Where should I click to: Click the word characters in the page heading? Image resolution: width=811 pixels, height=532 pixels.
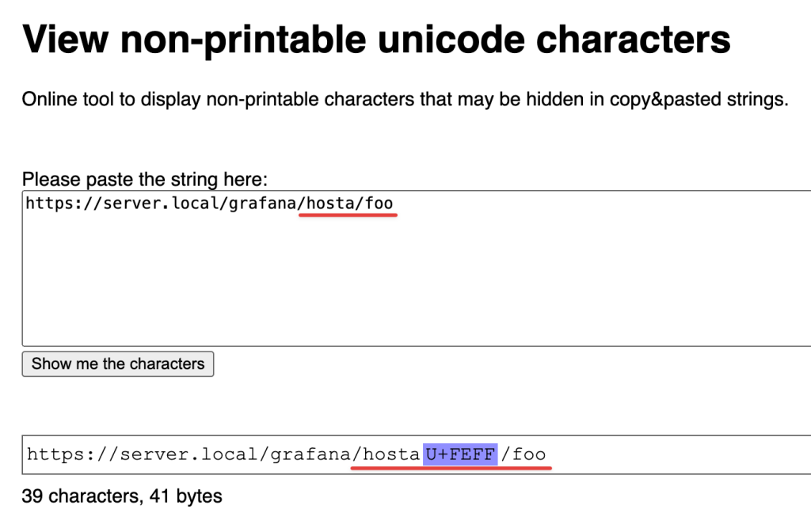coord(633,40)
